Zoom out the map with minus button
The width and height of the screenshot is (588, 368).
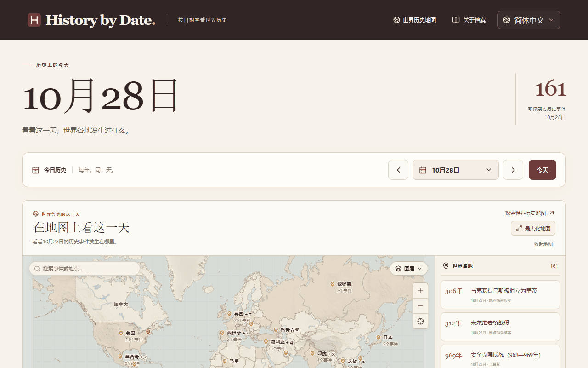(x=420, y=306)
